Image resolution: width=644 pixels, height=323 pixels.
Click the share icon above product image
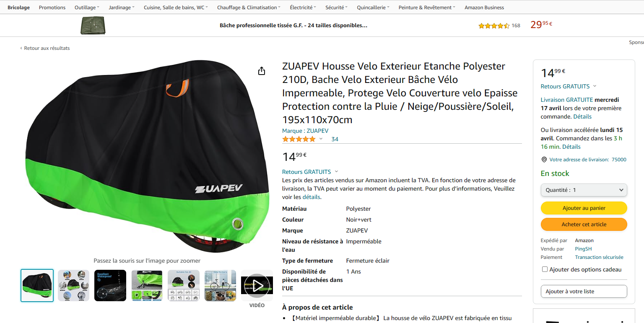click(262, 71)
